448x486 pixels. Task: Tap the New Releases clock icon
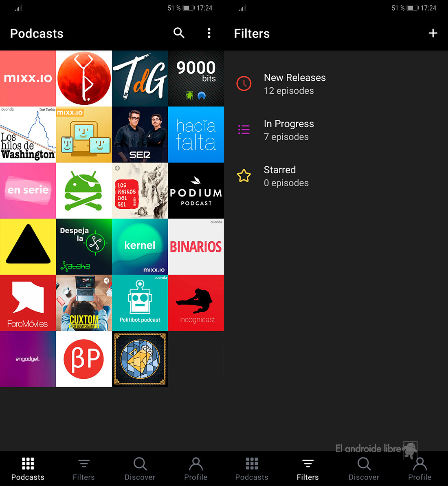244,84
